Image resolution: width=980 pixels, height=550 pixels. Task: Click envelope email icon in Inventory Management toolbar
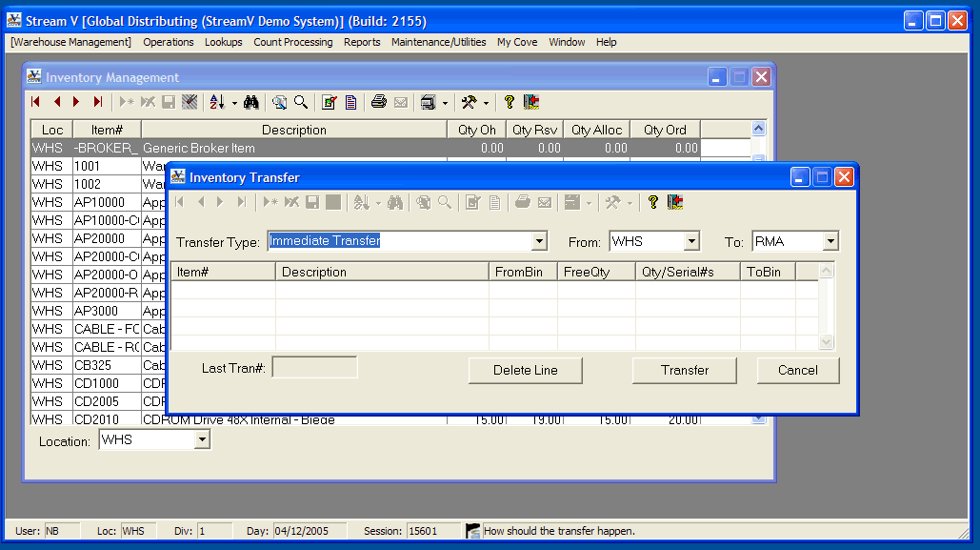pos(401,102)
